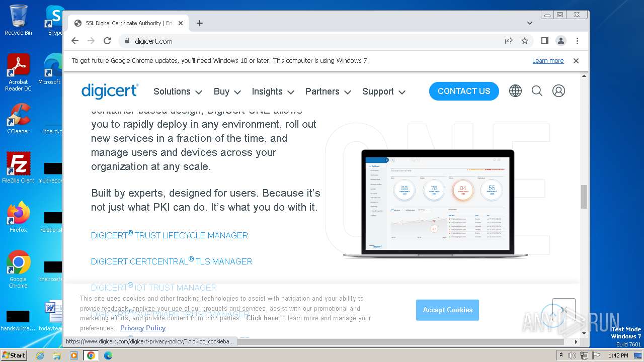This screenshot has height=362, width=644.
Task: Open Acrobat Reader DC shortcut
Action: [x=18, y=72]
